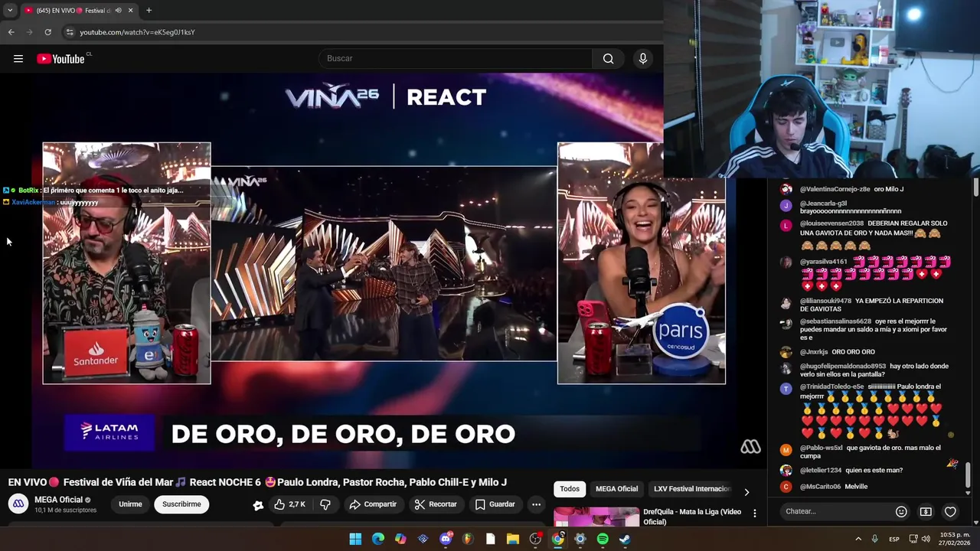View site information icon in address bar
The height and width of the screenshot is (551, 980).
tap(70, 32)
